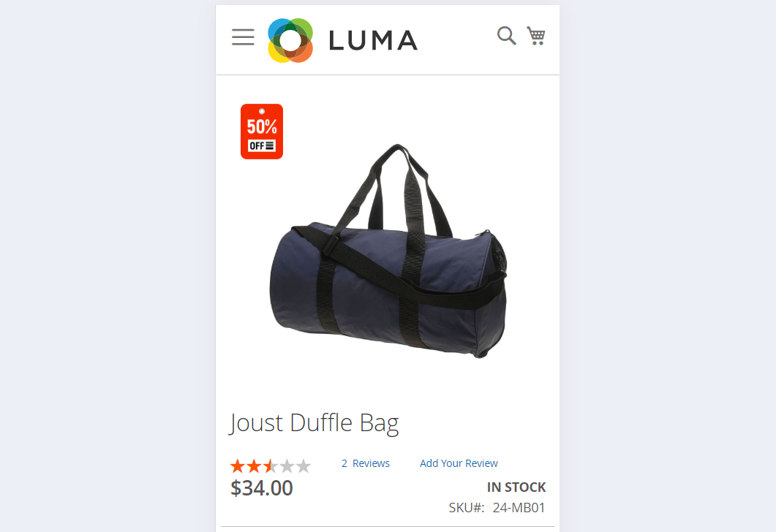Click the $34.00 price

tap(262, 488)
